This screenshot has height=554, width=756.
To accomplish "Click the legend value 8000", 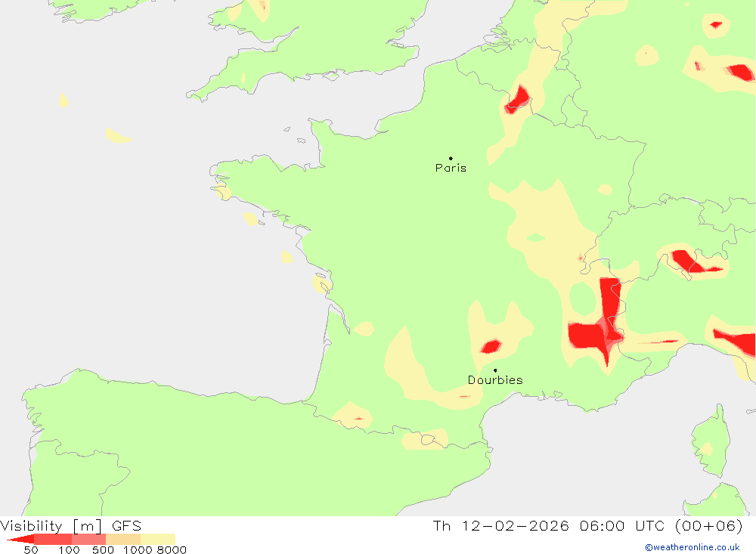I will pyautogui.click(x=172, y=550).
